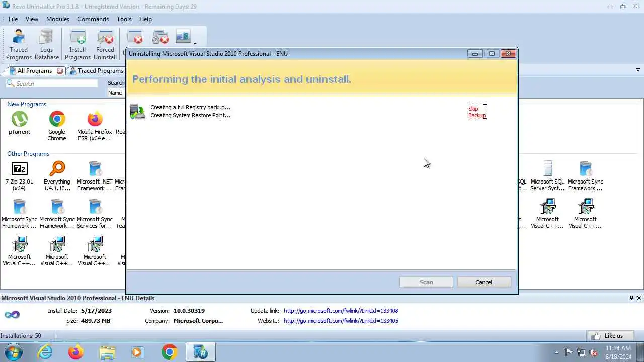Expand the View icon dropdown arrow
The image size is (644, 362).
point(195,44)
